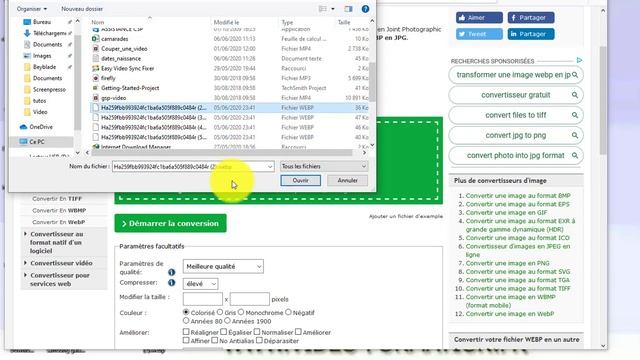The height and width of the screenshot is (360, 640).
Task: Choose the Monochrome radio button
Action: coord(241,312)
